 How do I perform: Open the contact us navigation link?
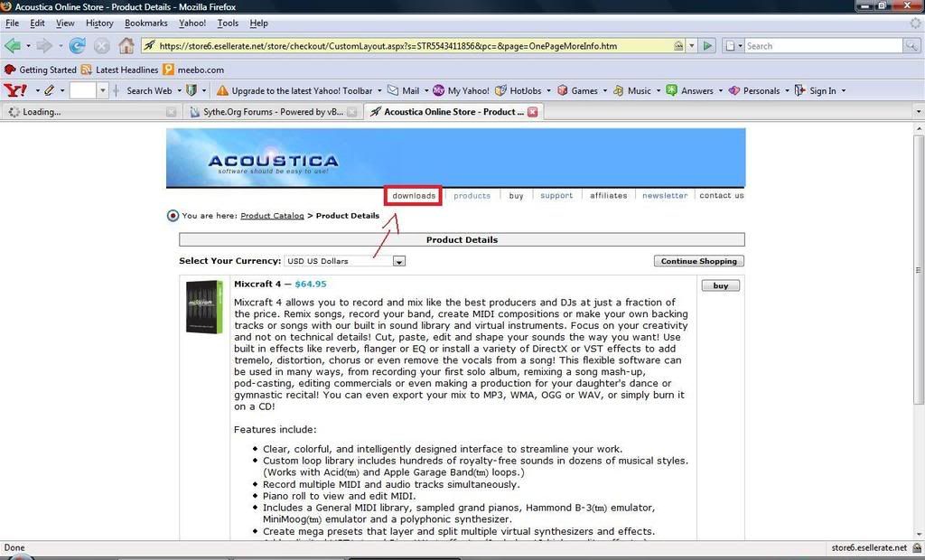pyautogui.click(x=722, y=195)
